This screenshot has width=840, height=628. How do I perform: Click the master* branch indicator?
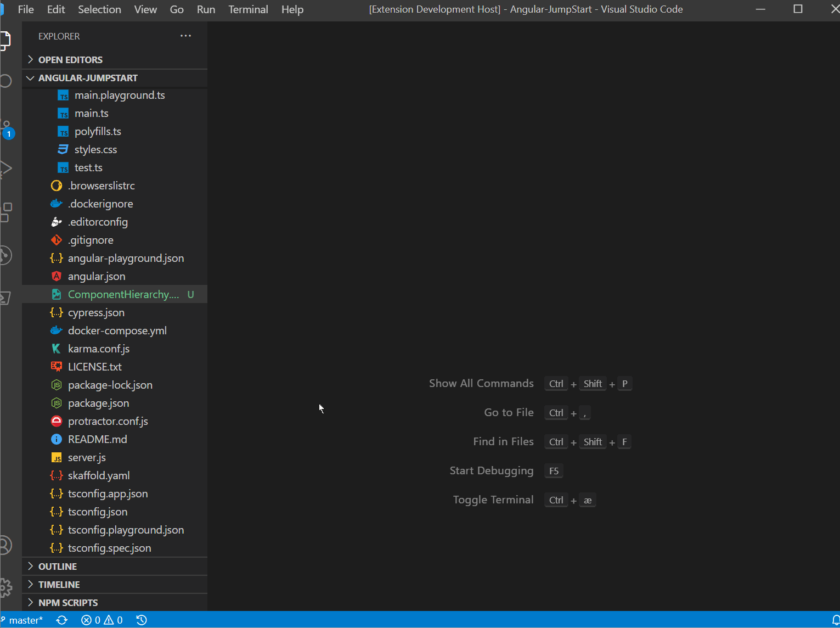coord(22,620)
